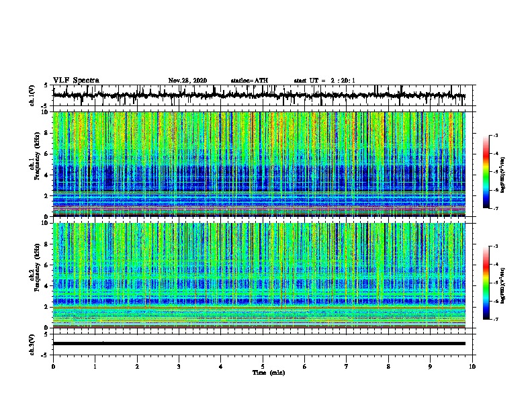Viewport: 532px width, 411px height.
Task: Click the "8" kHz tick of ch.1 spectrogram
Action: [x=47, y=133]
